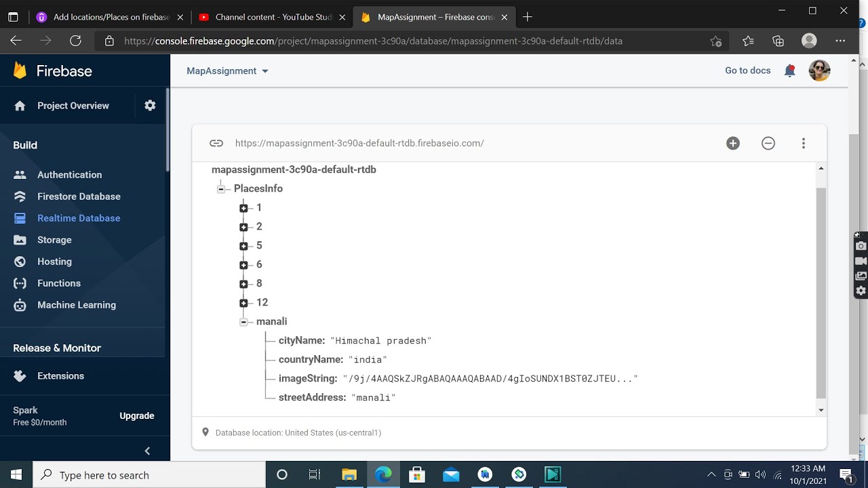Click Upgrade plan button
The height and width of the screenshot is (488, 868).
click(x=137, y=416)
